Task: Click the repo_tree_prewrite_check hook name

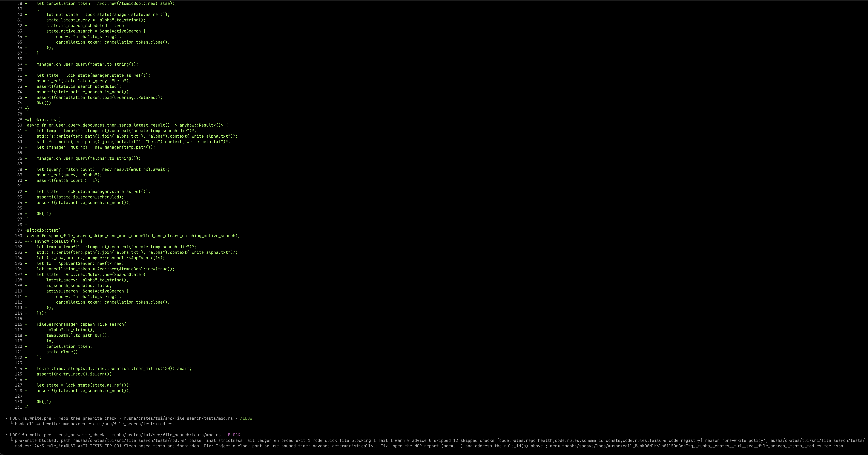Action: [87, 418]
